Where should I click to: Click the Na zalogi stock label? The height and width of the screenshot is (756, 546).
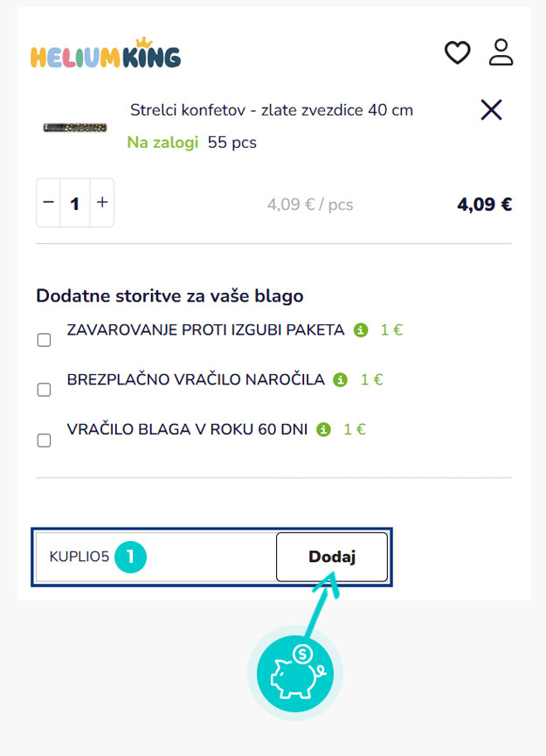pos(162,142)
